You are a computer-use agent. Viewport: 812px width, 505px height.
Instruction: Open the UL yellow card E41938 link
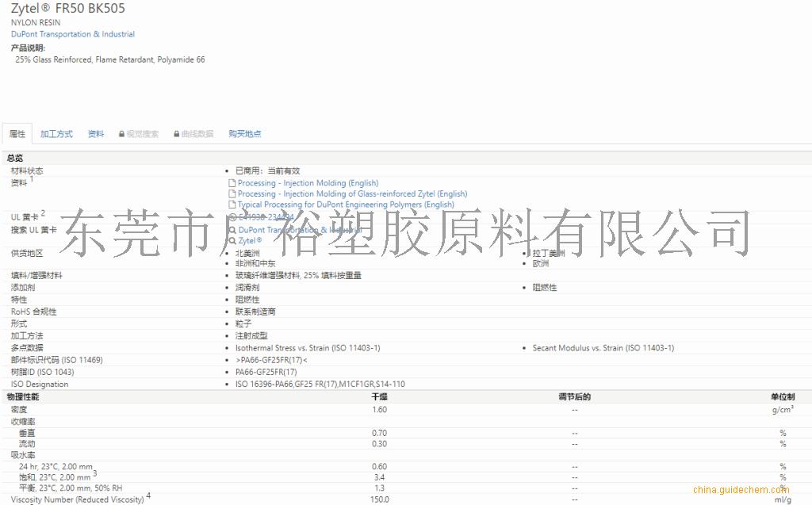[x=266, y=217]
